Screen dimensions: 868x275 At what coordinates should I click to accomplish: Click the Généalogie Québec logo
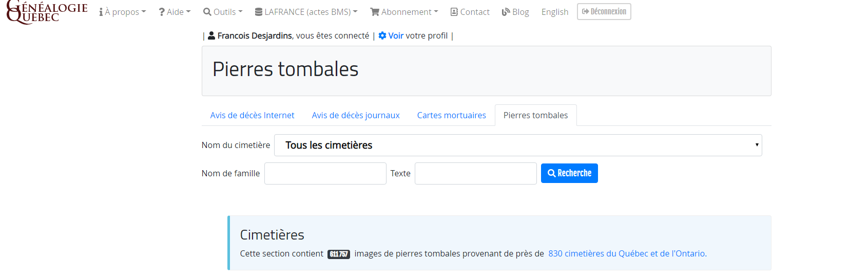tap(47, 12)
